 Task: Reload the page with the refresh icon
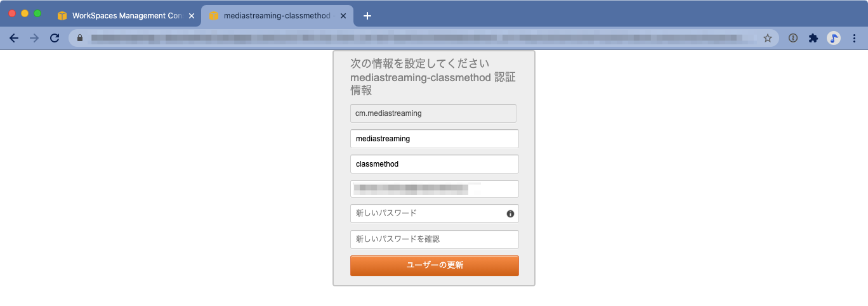point(55,38)
